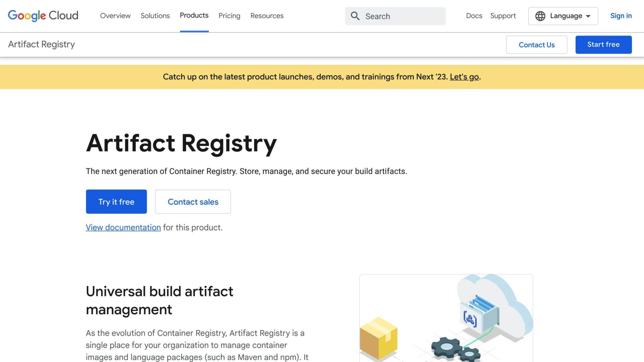Go to Pricing in top navigation
The height and width of the screenshot is (362, 644).
click(x=229, y=16)
